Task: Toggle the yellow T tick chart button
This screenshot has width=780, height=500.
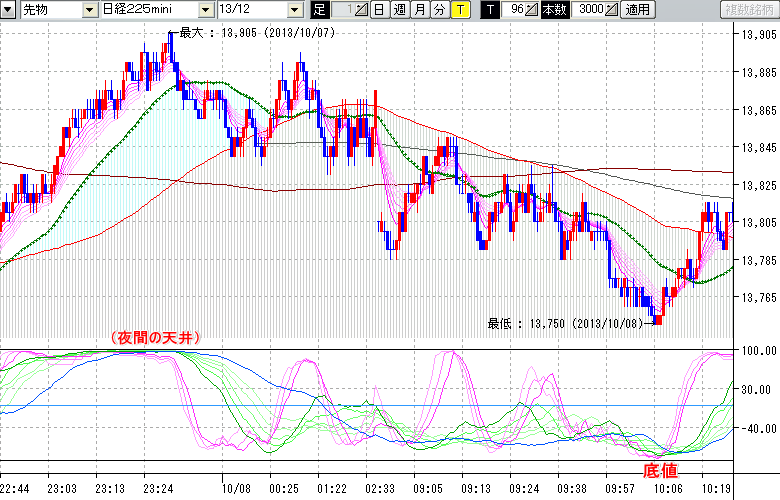Action: (458, 10)
